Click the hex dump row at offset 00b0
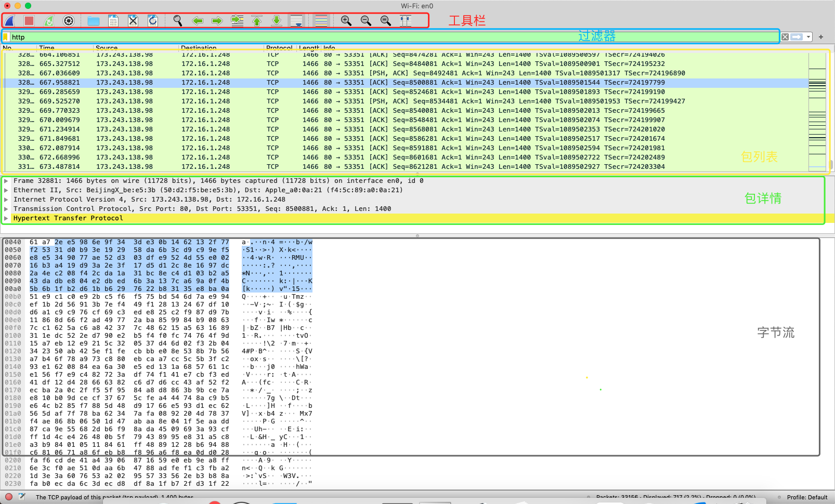 click(159, 297)
